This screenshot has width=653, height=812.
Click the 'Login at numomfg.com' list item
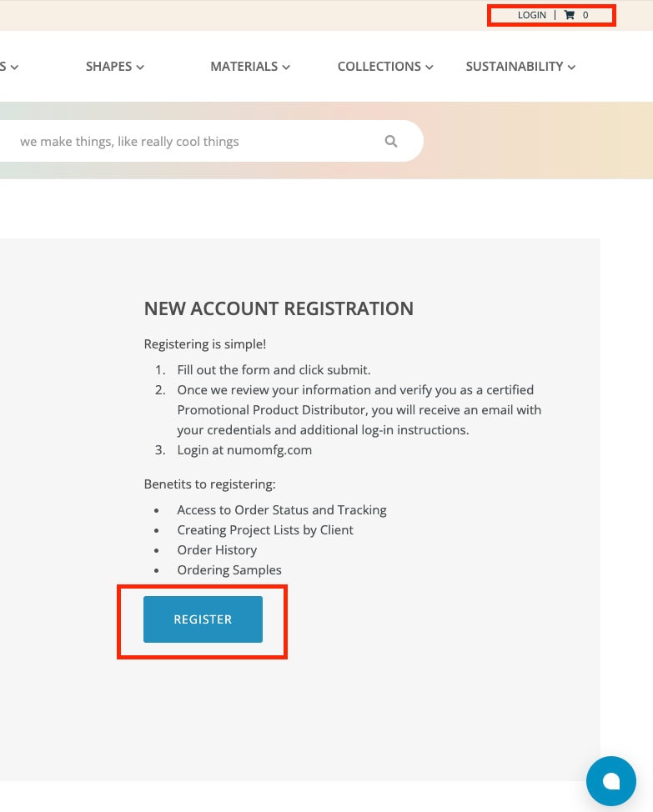[244, 450]
